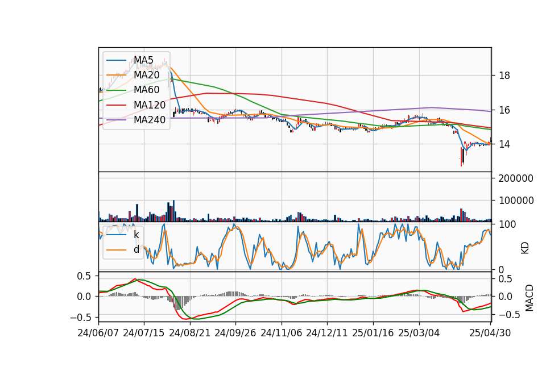The width and height of the screenshot is (546, 392).
Task: Click the KD axis value 100
Action: [x=507, y=224]
